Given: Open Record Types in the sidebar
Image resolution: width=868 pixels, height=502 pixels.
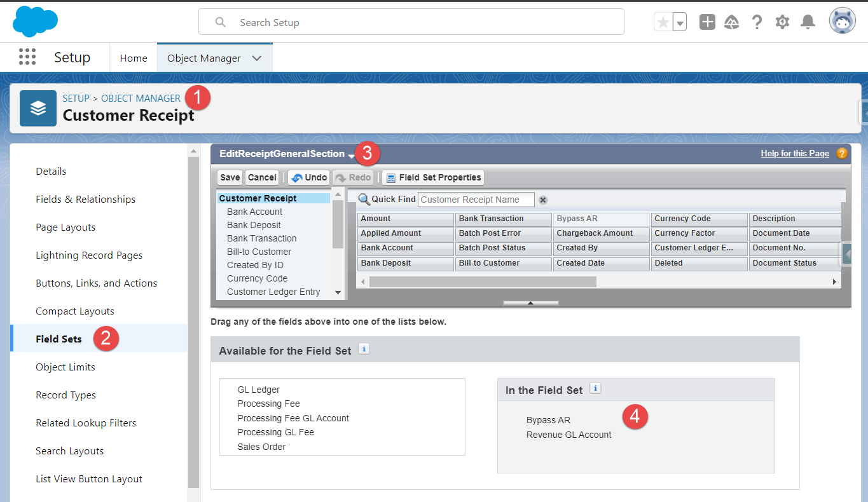Looking at the screenshot, I should 65,395.
